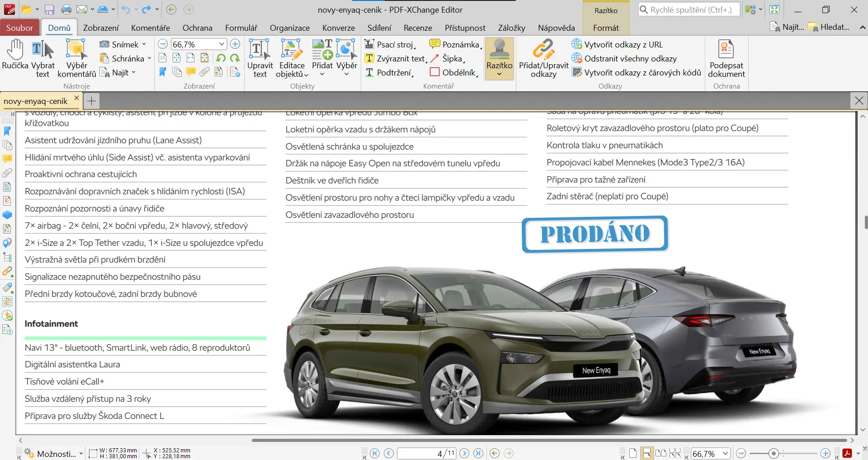Screen dimensions: 868x460
Task: Toggle the comments panel from ribbon
Action: [191, 72]
